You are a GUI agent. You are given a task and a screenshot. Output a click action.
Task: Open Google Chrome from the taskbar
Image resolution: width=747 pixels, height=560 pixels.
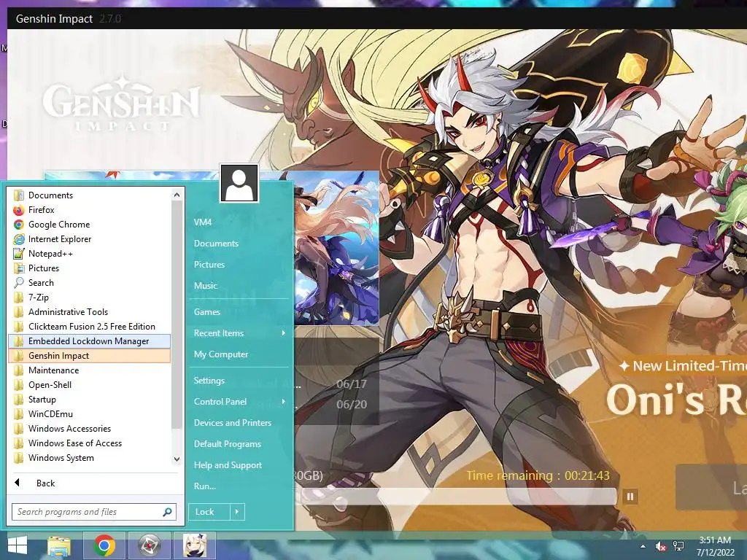click(104, 545)
